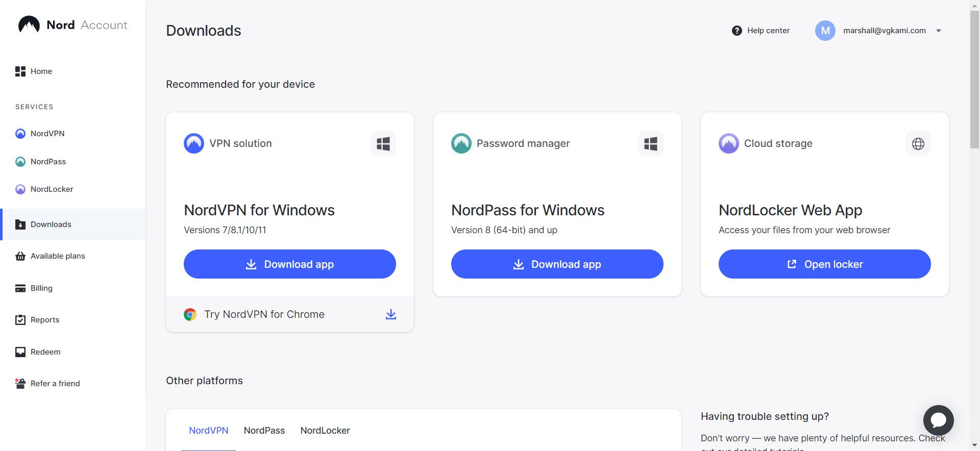The height and width of the screenshot is (451, 980).
Task: Select Available plans in sidebar
Action: click(58, 256)
